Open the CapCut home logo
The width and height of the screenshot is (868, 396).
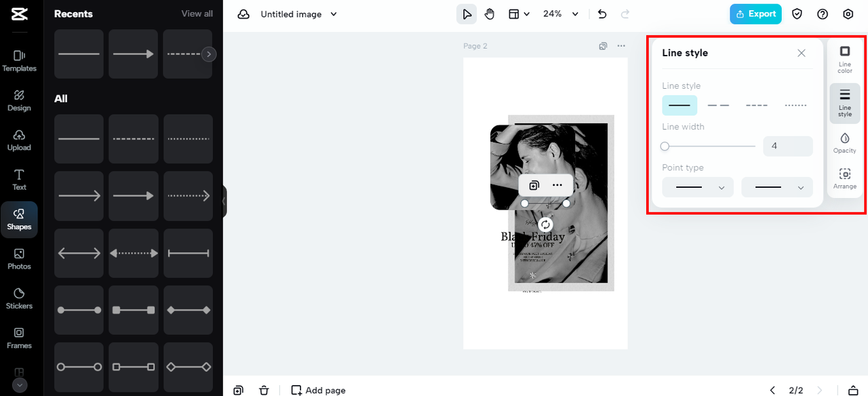tap(19, 14)
